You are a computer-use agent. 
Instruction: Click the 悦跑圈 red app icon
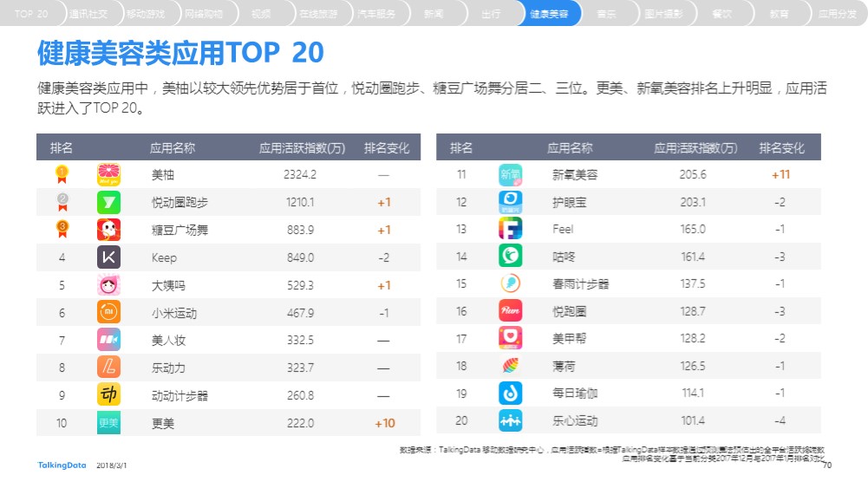pos(510,311)
